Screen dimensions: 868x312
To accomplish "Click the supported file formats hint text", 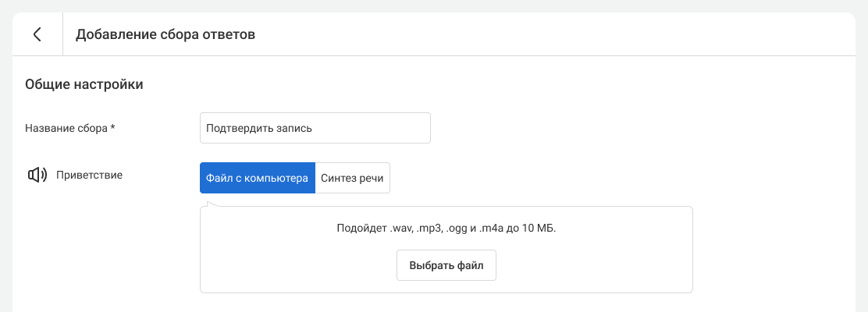I will click(x=446, y=229).
